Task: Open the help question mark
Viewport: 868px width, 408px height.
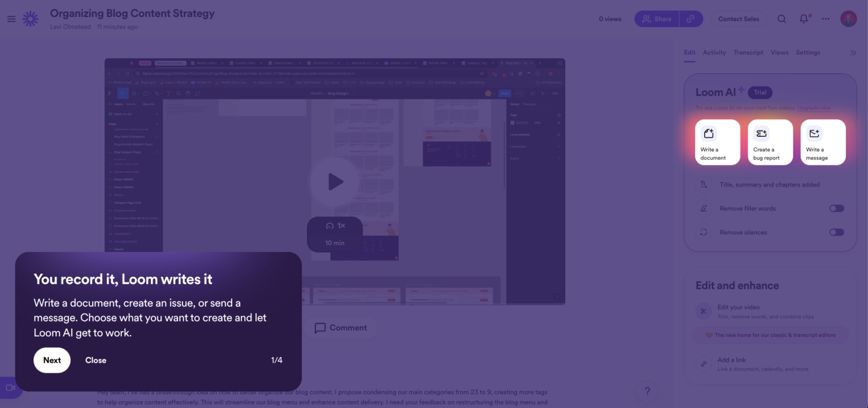Action: coord(648,391)
